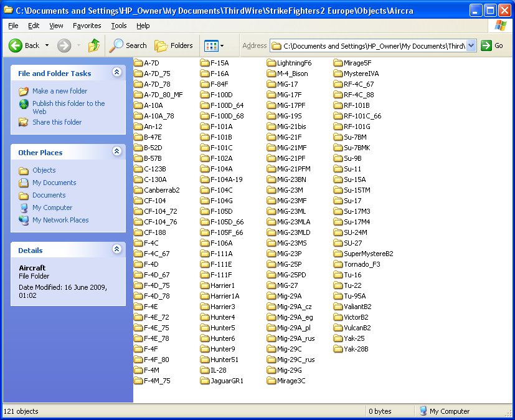This screenshot has width=515, height=420.
Task: Open My Documents in Other Places
Action: click(54, 183)
